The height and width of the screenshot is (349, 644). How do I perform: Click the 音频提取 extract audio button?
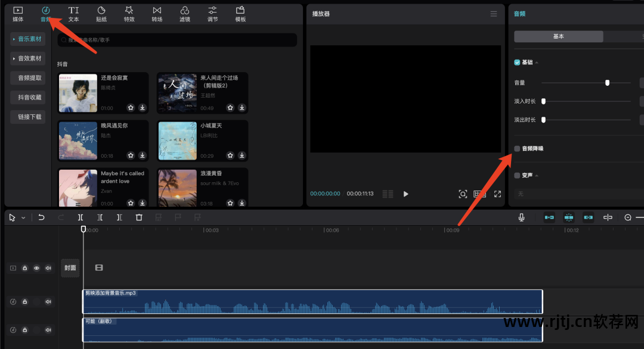27,77
